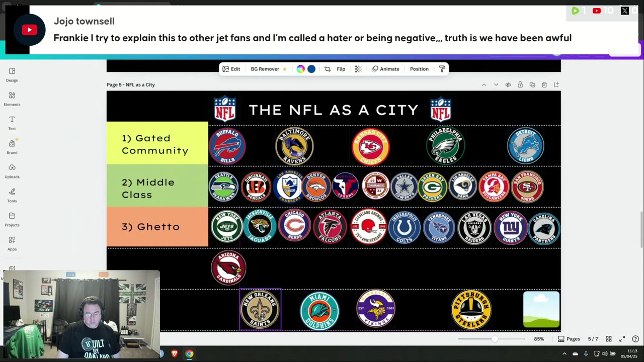Click the microphone tray icon
The image size is (644, 362).
[586, 353]
